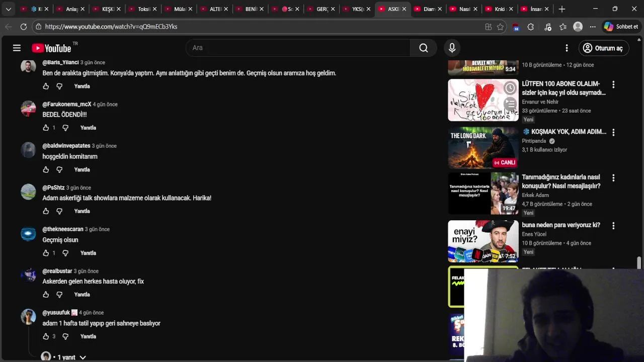
Task: Open browser favorites list icon
Action: pyautogui.click(x=562, y=27)
